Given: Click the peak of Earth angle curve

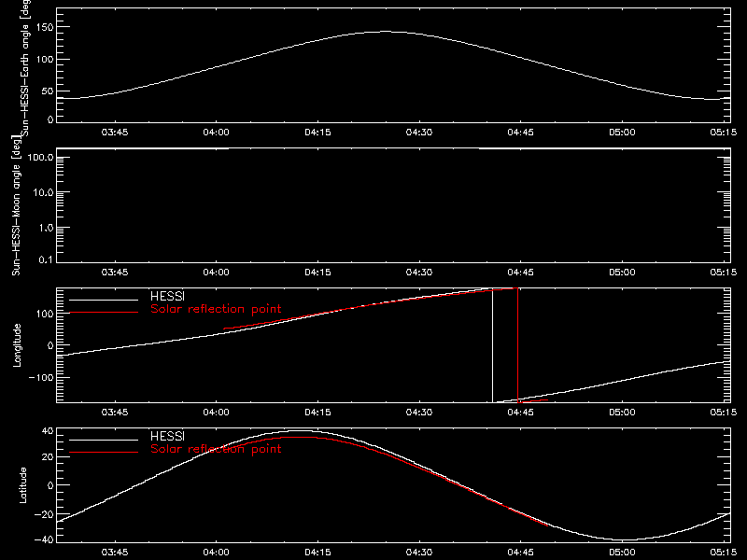Looking at the screenshot, I should [x=385, y=32].
